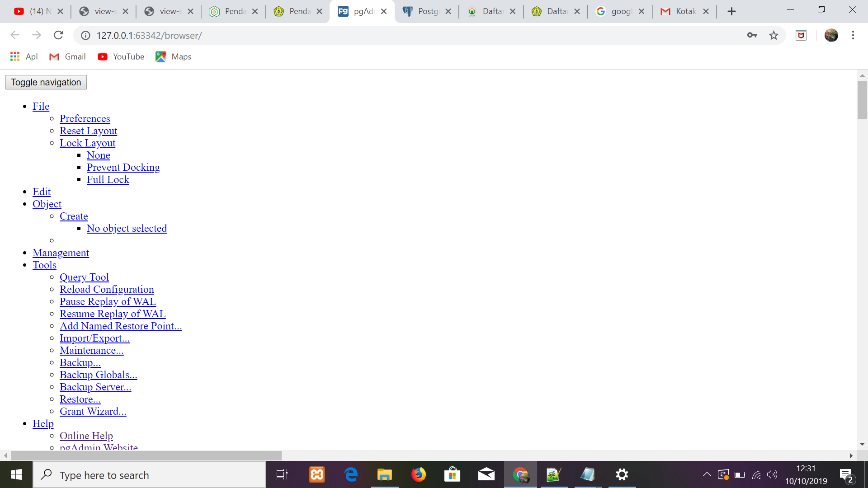Screen dimensions: 868x488
Task: Click the Toggle navigation button
Action: click(46, 82)
